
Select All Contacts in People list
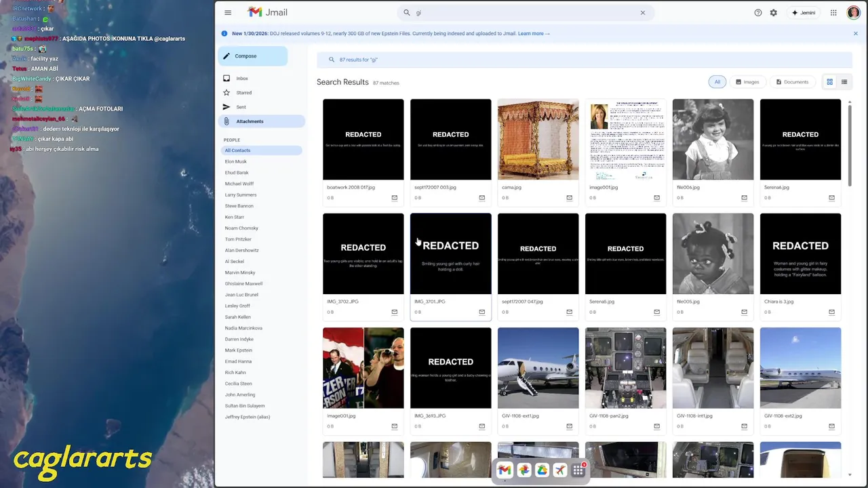pos(261,150)
